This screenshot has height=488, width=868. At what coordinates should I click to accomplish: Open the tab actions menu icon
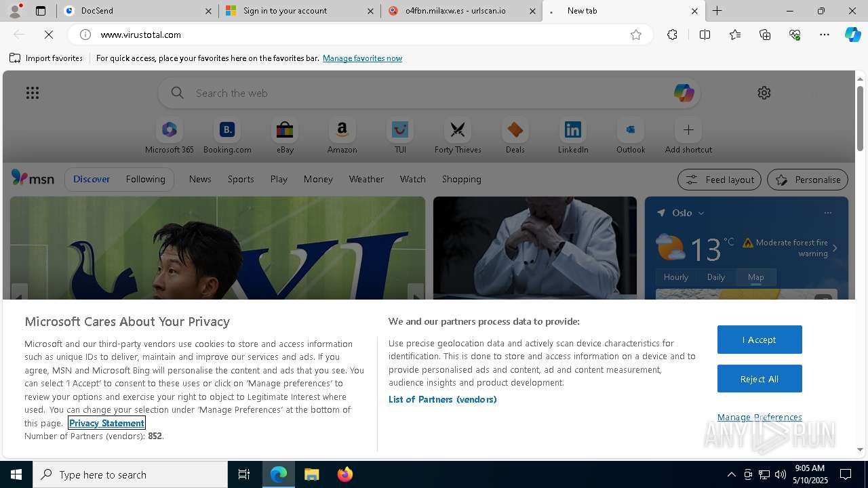coord(41,11)
